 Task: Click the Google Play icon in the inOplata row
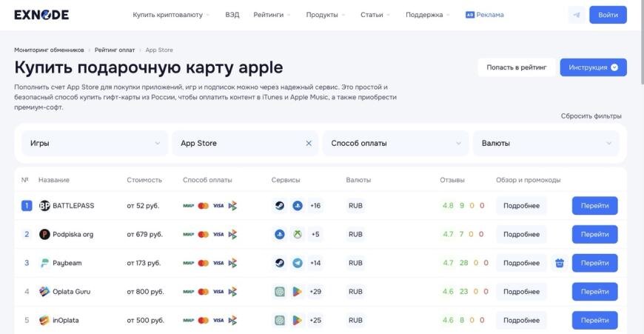pos(298,320)
